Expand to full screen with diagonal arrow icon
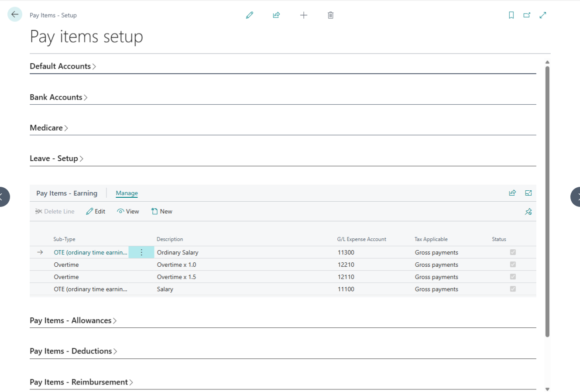 pyautogui.click(x=542, y=14)
